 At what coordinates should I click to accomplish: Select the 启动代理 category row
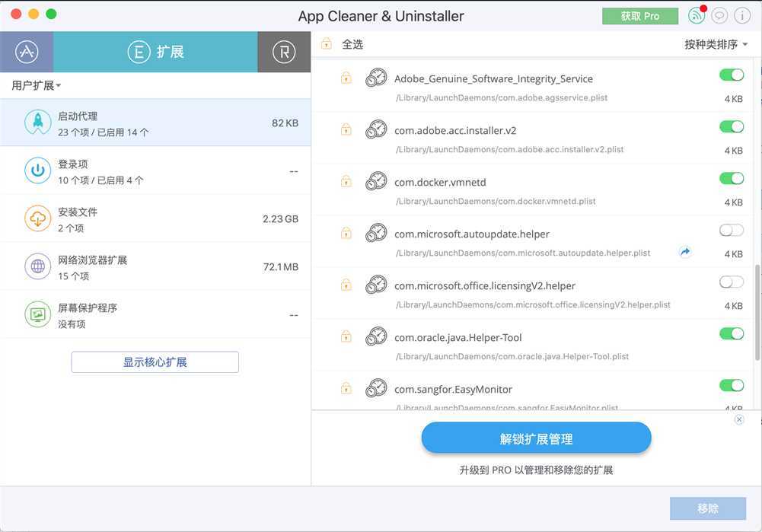click(x=155, y=123)
